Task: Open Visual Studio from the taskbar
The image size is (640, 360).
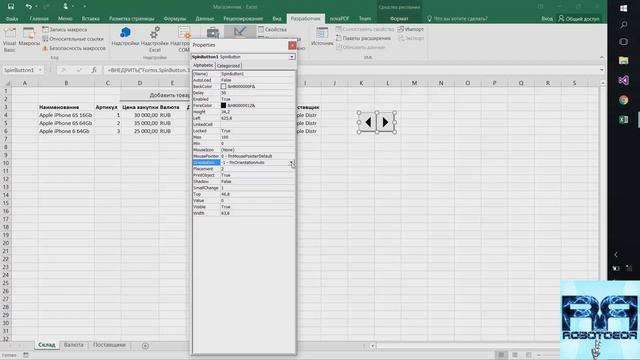Action: tap(624, 80)
